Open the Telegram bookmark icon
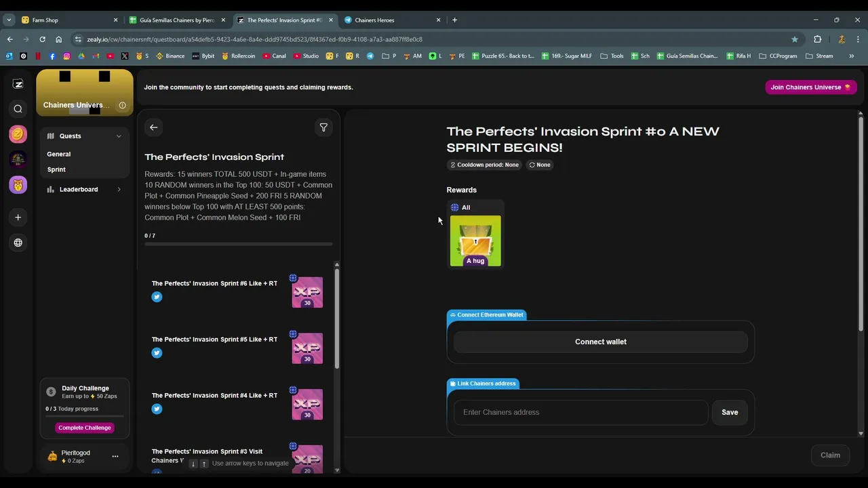Screen dimensions: 868x488 click(x=370, y=56)
